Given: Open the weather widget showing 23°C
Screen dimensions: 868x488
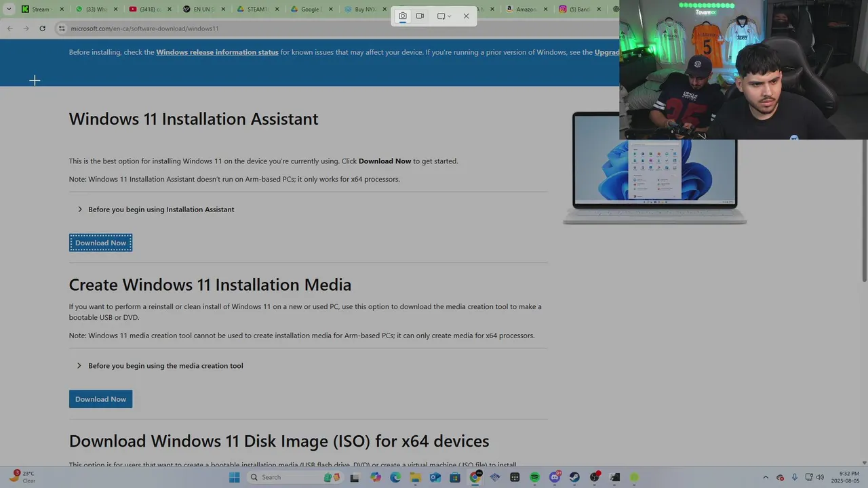Looking at the screenshot, I should tap(23, 477).
